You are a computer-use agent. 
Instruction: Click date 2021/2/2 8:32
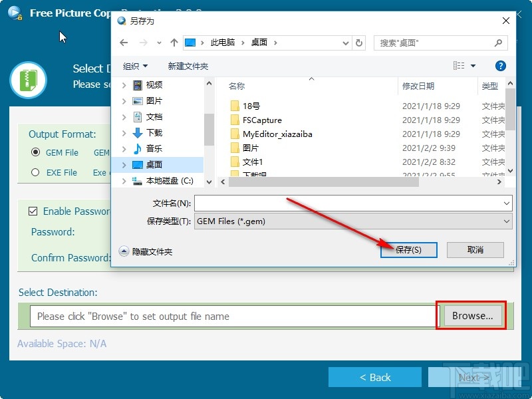pyautogui.click(x=429, y=162)
